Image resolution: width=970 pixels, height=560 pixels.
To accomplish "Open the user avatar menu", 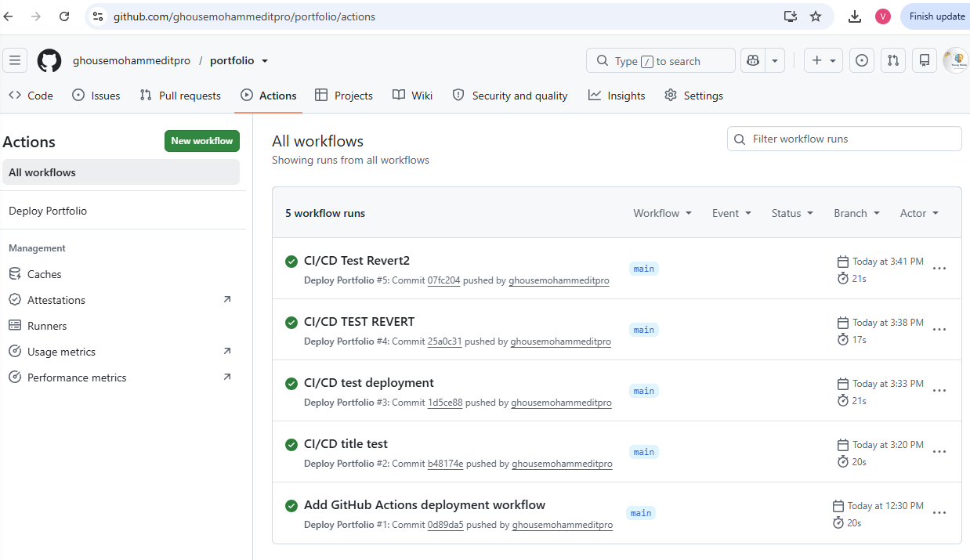I will click(x=956, y=60).
